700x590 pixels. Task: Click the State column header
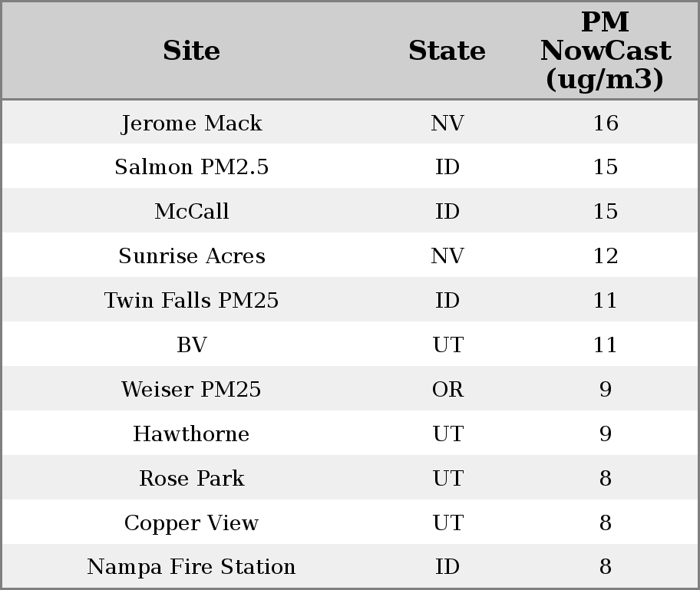pyautogui.click(x=447, y=51)
